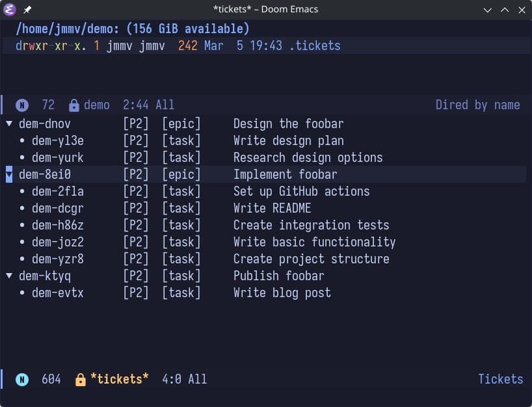Collapse the dem-dnov epic disclosure triangle

pyautogui.click(x=9, y=124)
